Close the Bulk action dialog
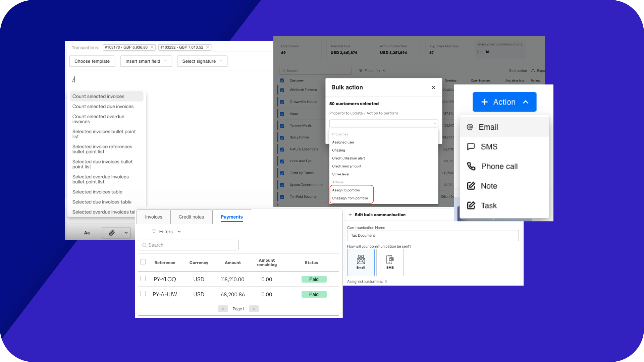 (433, 87)
